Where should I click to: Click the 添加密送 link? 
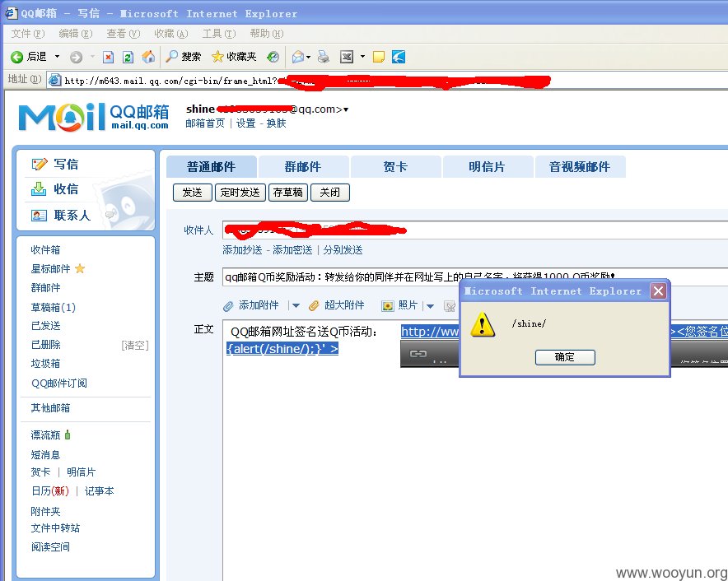[x=292, y=250]
